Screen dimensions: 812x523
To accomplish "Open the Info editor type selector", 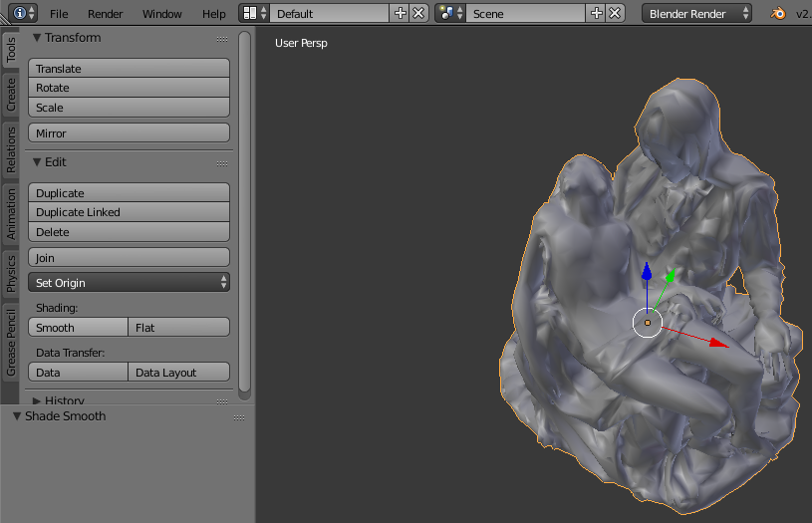I will coord(23,13).
